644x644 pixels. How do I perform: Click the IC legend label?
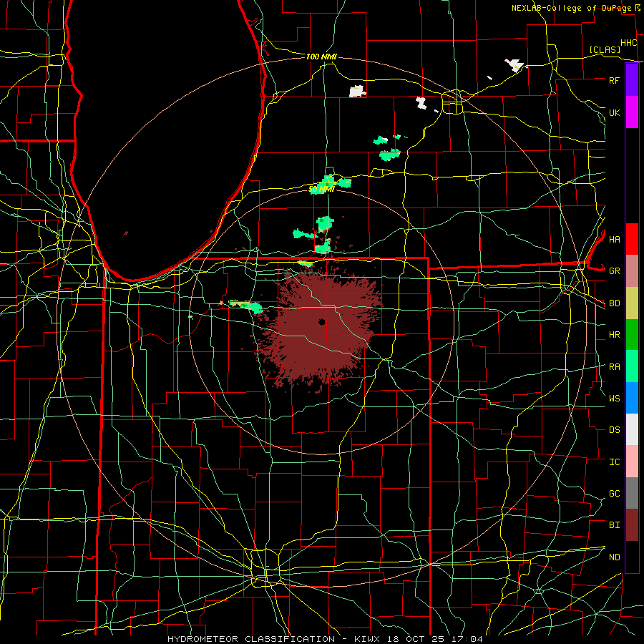pyautogui.click(x=614, y=462)
